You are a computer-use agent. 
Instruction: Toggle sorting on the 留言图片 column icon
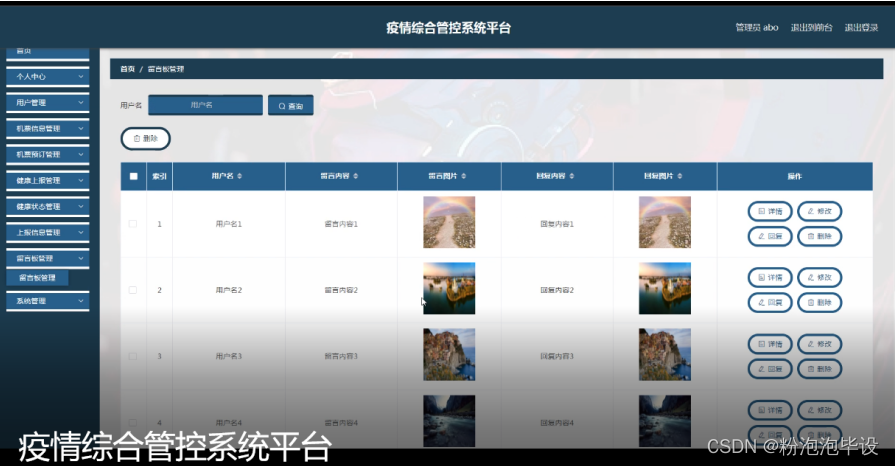(463, 176)
